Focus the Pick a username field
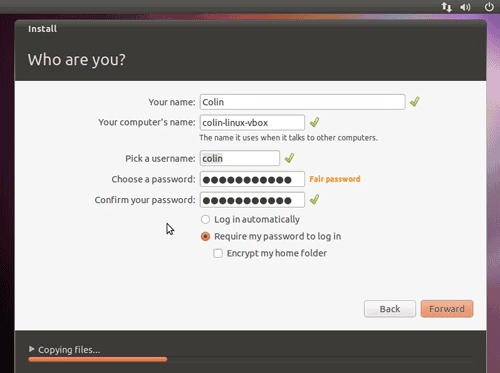 [x=240, y=158]
